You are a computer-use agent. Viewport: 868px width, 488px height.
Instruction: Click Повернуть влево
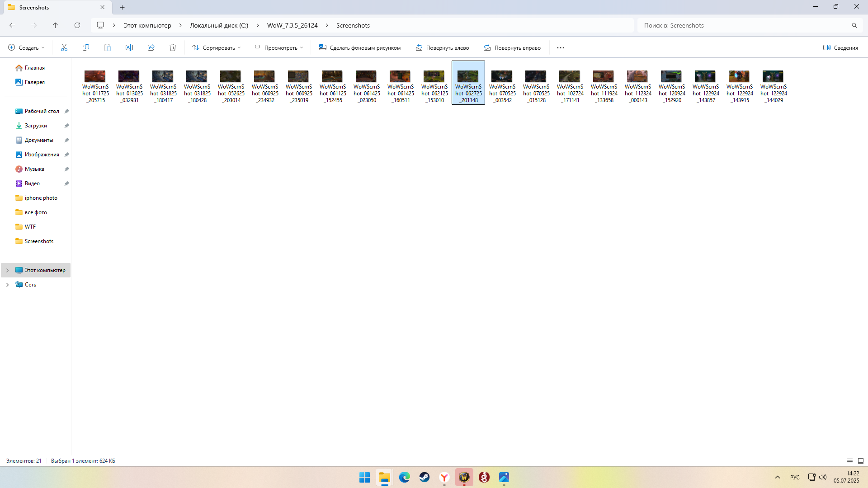442,47
